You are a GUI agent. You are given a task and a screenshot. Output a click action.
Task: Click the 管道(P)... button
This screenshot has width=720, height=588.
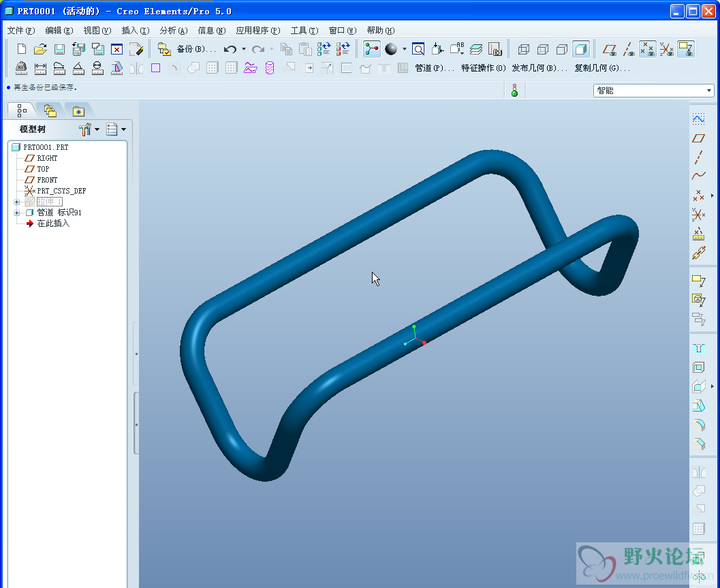tap(435, 68)
